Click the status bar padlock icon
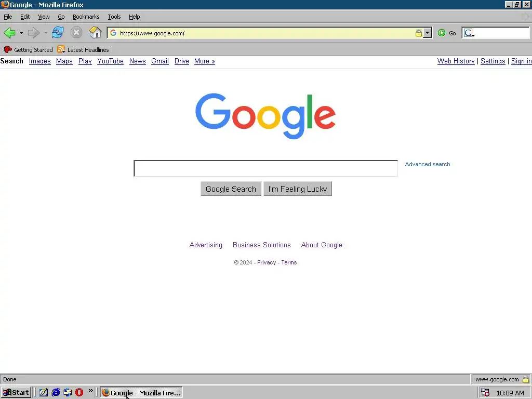The width and height of the screenshot is (532, 399). click(526, 379)
